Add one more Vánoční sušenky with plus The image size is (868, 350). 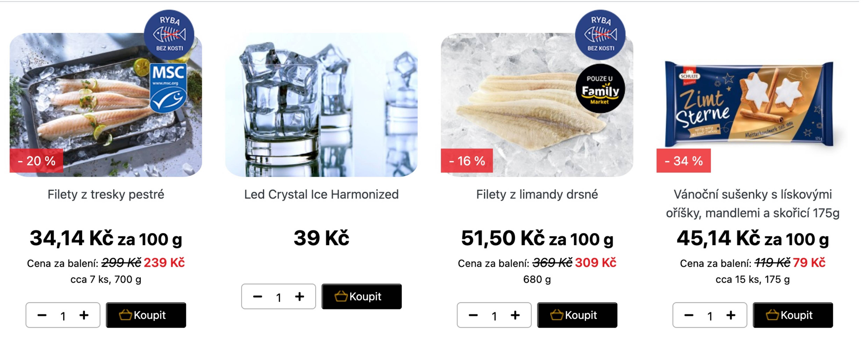tap(731, 315)
